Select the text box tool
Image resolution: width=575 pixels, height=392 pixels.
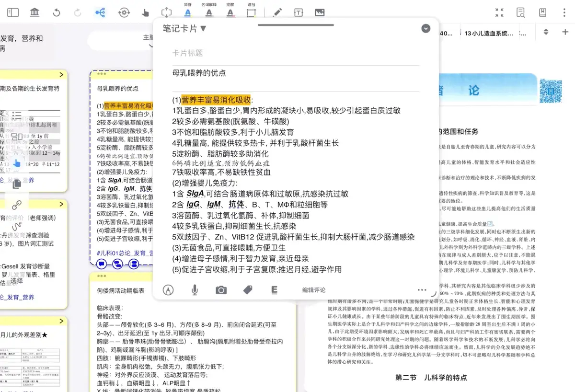299,13
